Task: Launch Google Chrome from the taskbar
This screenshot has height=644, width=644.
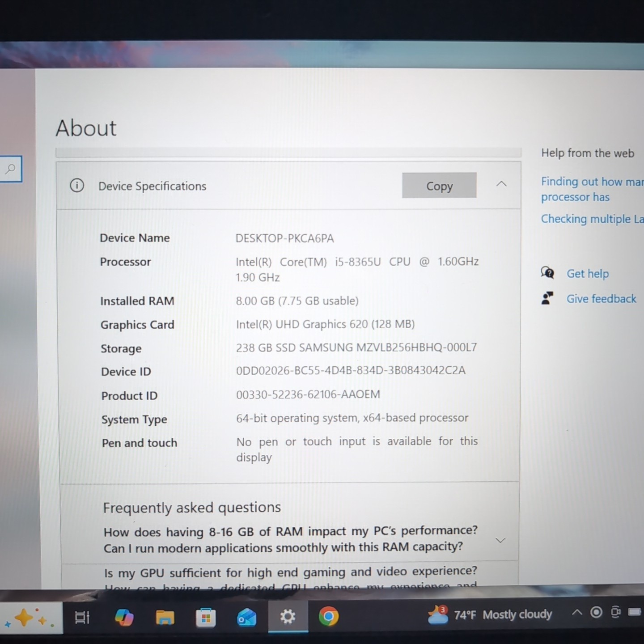Action: coord(329,617)
